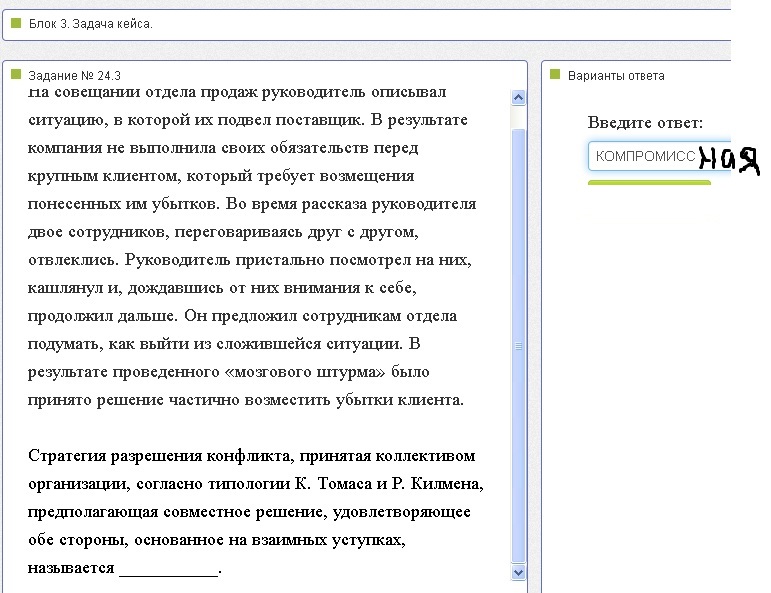Screen dimensions: 771x593
Task: Click the line starting "двое сотрудников, переговариваясь"
Action: click(223, 232)
